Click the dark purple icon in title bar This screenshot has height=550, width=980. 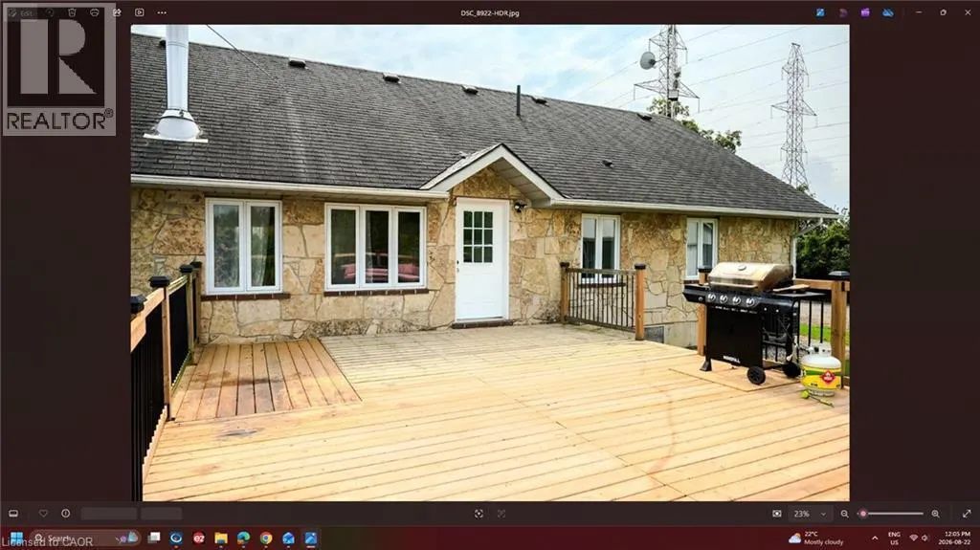[x=842, y=12]
